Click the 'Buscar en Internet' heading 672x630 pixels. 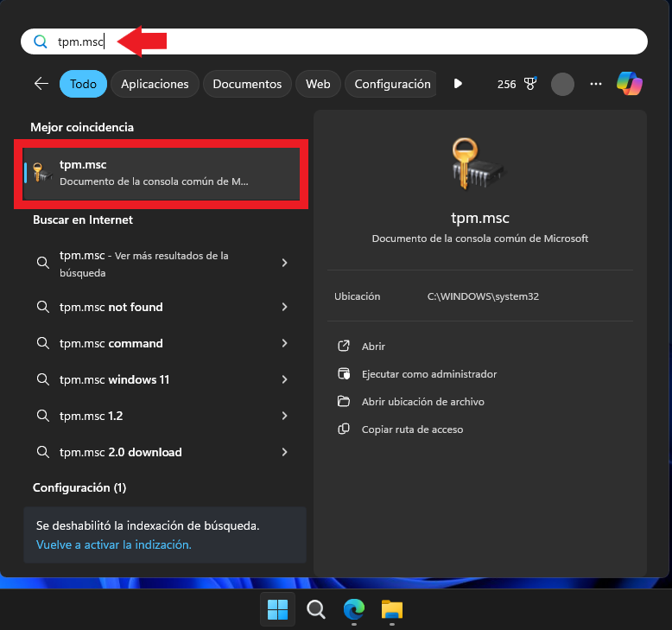click(x=83, y=220)
